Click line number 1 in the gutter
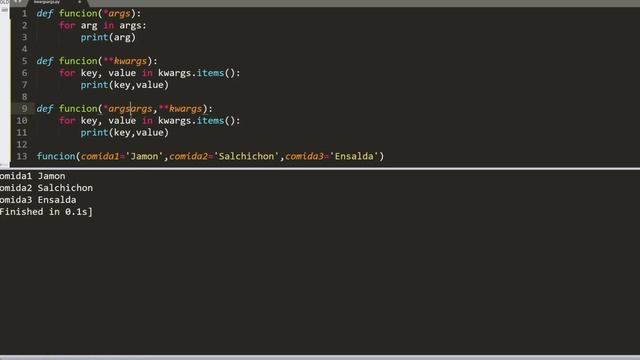Screen dimensions: 640x360 tap(24, 13)
